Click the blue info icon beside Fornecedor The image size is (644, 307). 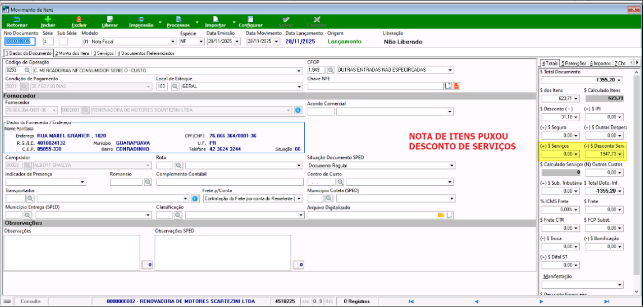298,110
